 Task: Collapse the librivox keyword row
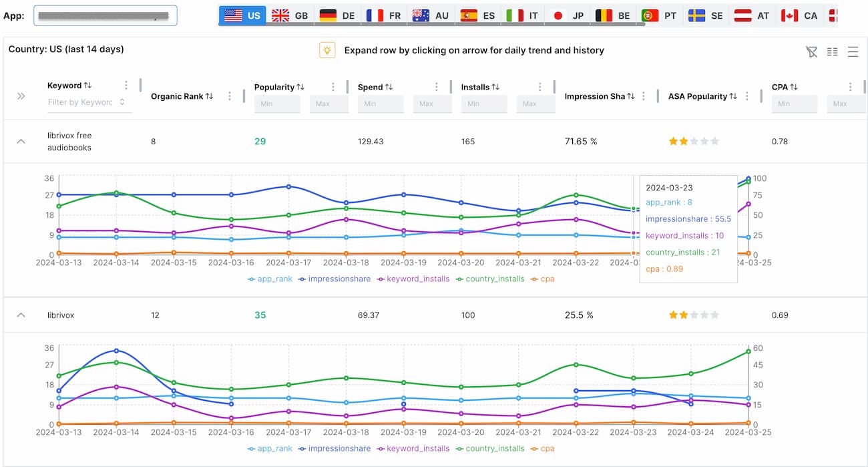coord(21,315)
